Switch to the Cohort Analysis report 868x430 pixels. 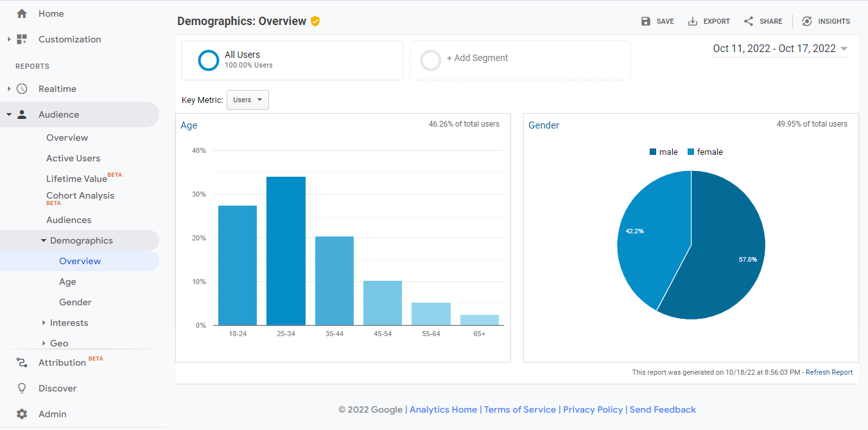pyautogui.click(x=80, y=195)
